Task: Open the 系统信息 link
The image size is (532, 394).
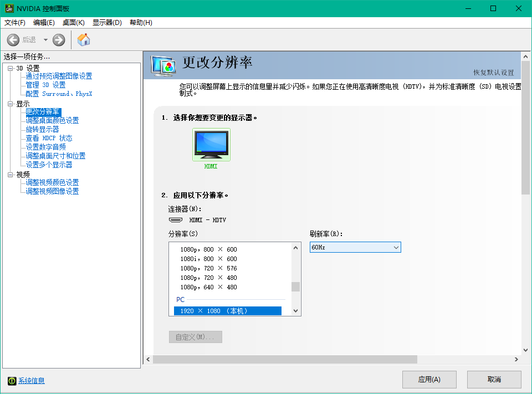Action: coord(32,381)
